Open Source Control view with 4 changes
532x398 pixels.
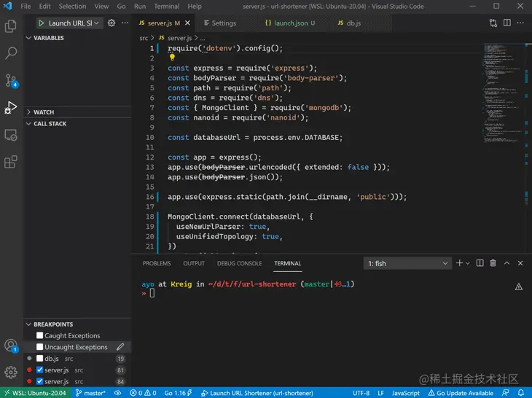[11, 81]
